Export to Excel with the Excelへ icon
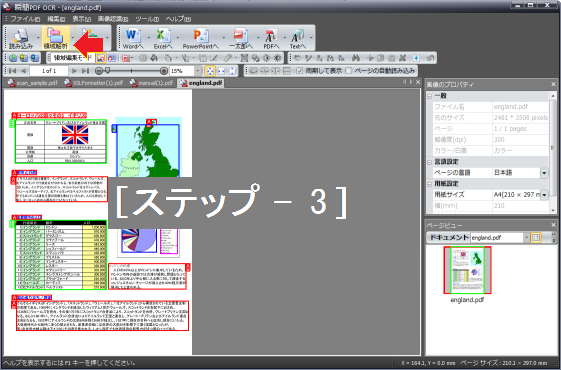This screenshot has height=370, width=561. tap(163, 39)
